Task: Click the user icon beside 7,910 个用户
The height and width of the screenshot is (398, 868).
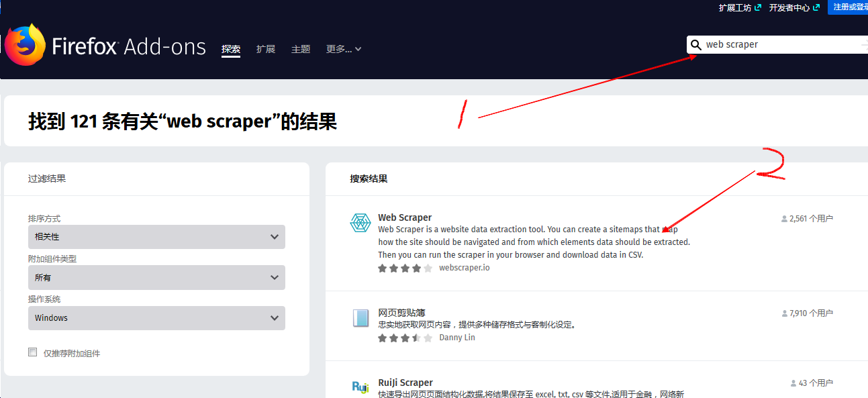Action: click(x=784, y=313)
